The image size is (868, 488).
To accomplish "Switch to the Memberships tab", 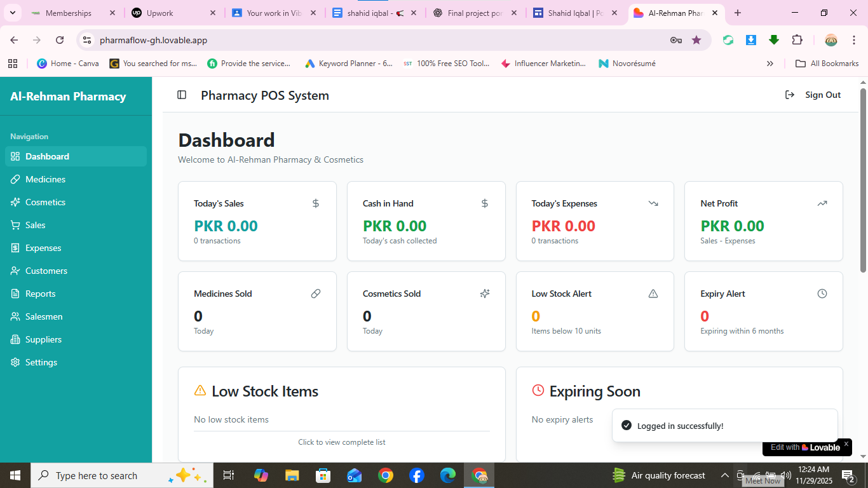I will point(70,13).
